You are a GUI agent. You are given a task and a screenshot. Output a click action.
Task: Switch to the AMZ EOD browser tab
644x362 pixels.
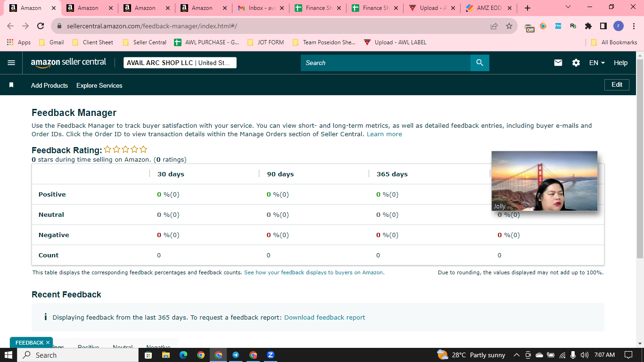point(488,8)
